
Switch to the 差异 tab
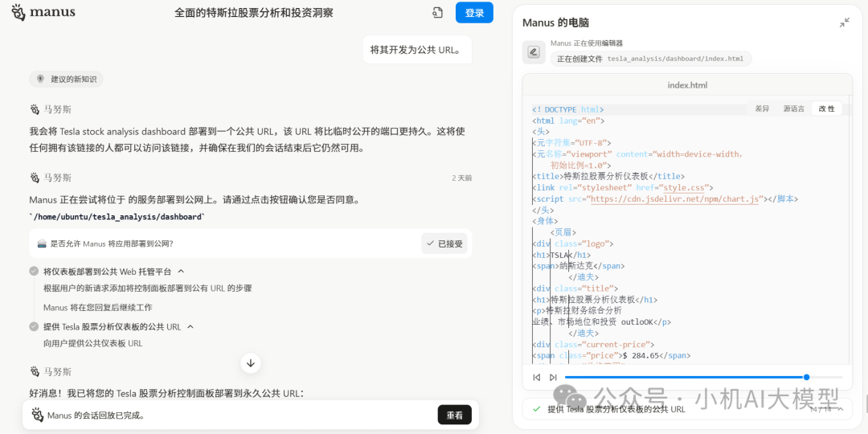point(762,108)
